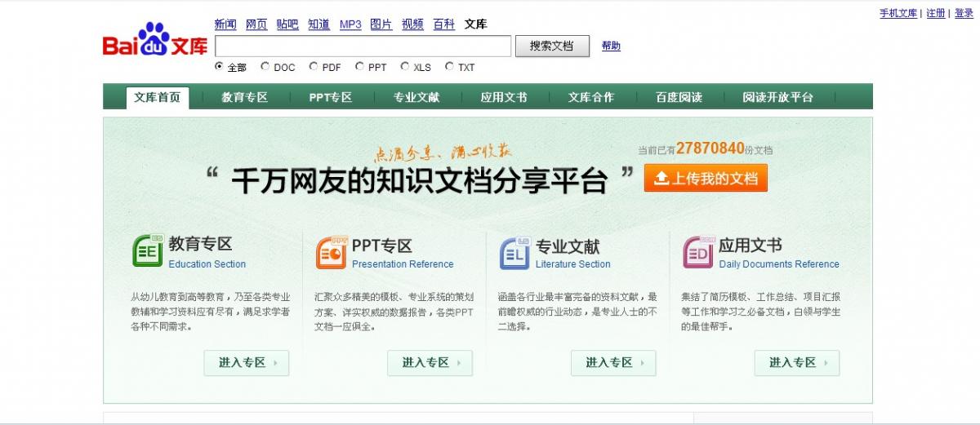Viewport: 980px width, 425px height.
Task: Open the 应用文书 navigation tab
Action: click(504, 97)
